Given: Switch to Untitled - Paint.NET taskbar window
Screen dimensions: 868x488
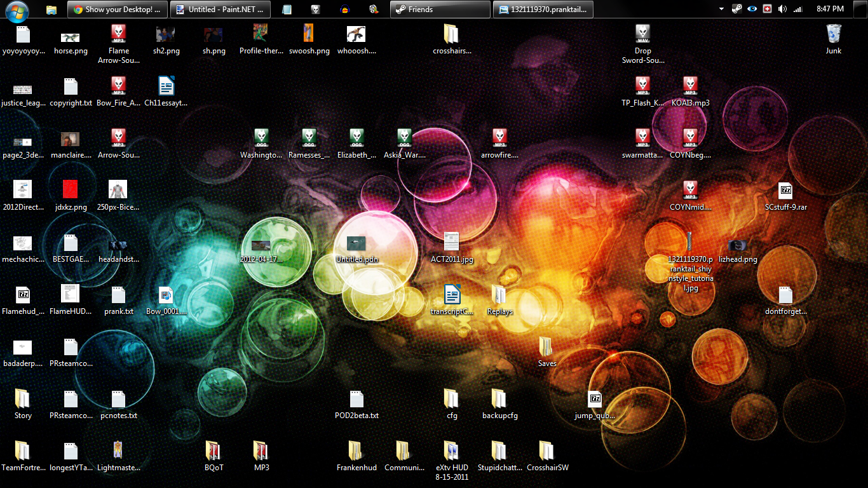Looking at the screenshot, I should tap(220, 10).
